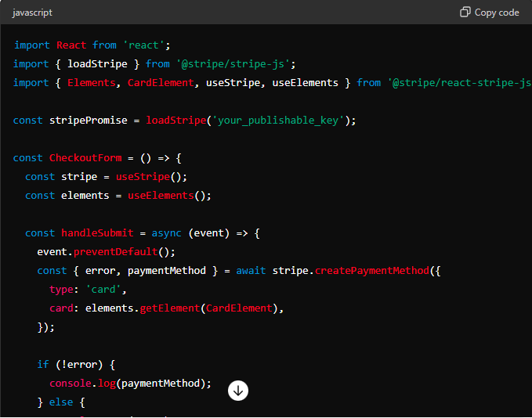The height and width of the screenshot is (418, 532).
Task: Click the await keyword before stripe.createPaymentMethod
Action: coord(251,270)
